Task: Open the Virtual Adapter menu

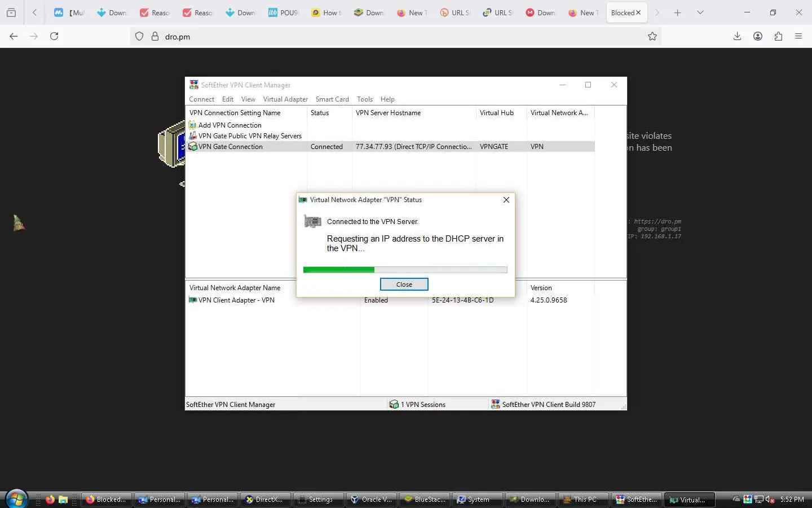Action: point(285,99)
